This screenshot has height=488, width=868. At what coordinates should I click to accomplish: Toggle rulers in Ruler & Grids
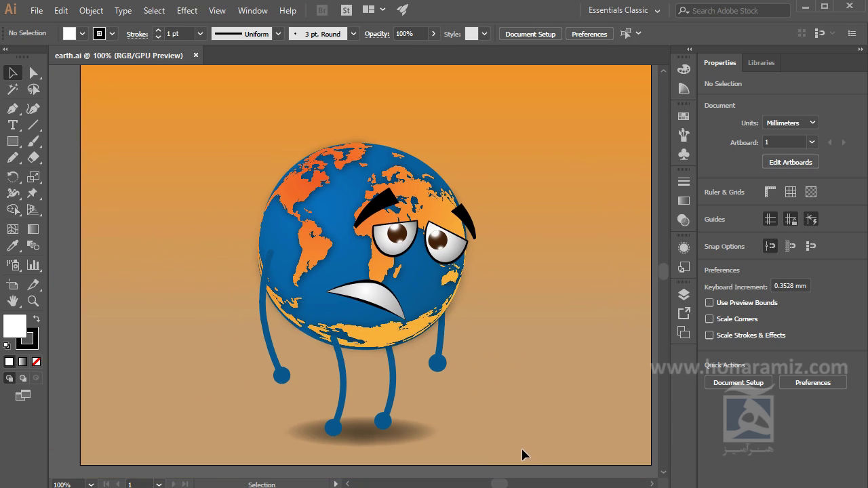click(x=770, y=192)
